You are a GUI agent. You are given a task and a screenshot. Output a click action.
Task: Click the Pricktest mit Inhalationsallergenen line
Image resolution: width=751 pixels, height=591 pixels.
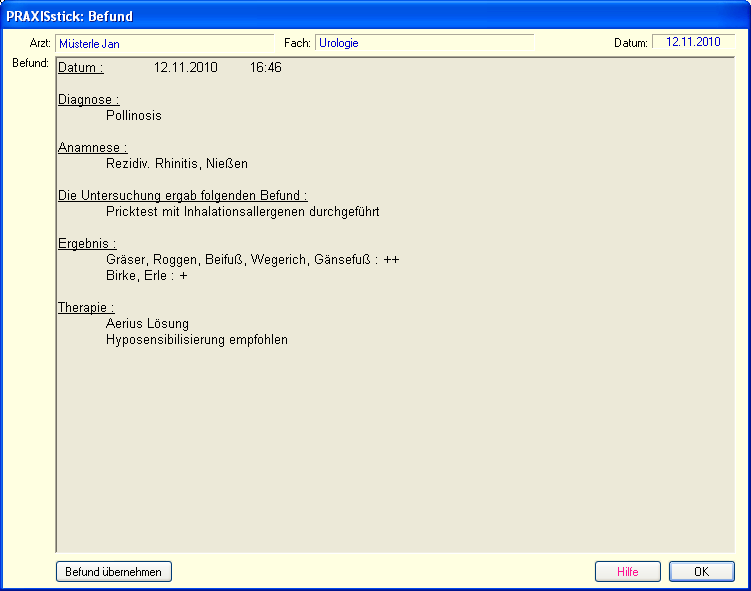pyautogui.click(x=242, y=212)
